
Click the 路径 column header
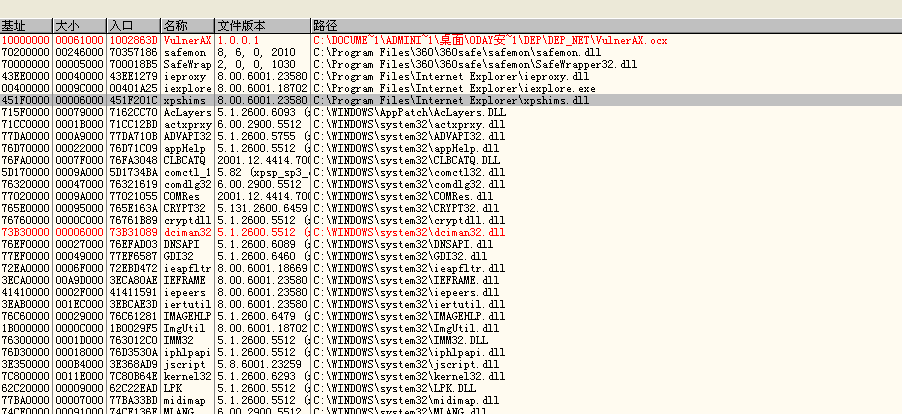click(600, 23)
